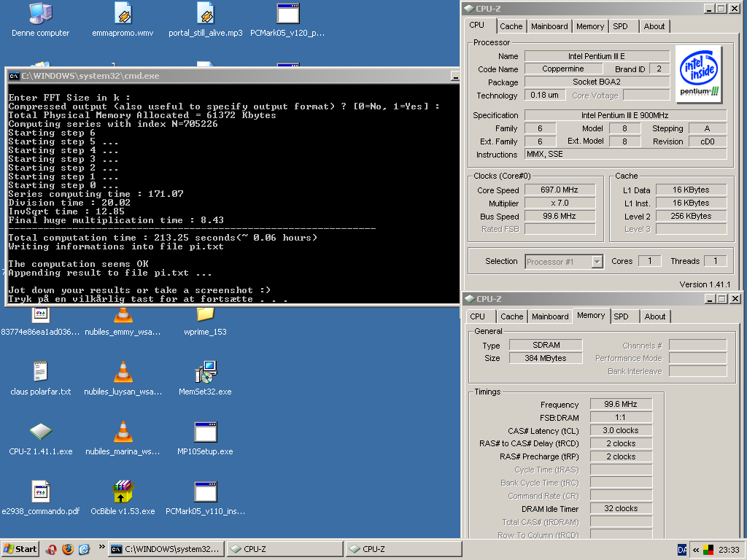
Task: Click 'Total computation time' line in cmd
Action: [x=163, y=238]
